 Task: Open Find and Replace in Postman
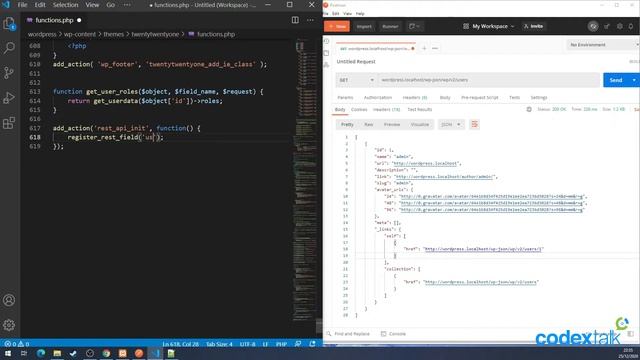click(x=348, y=334)
